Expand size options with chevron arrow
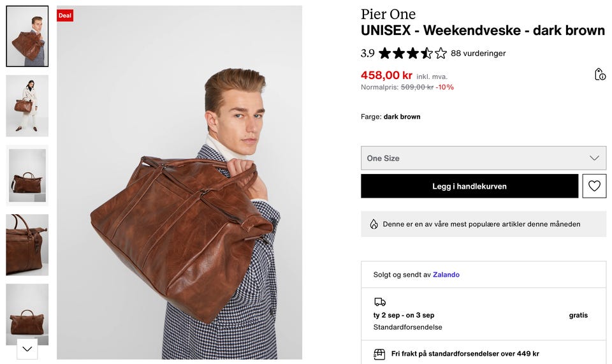612x364 pixels. pos(594,158)
